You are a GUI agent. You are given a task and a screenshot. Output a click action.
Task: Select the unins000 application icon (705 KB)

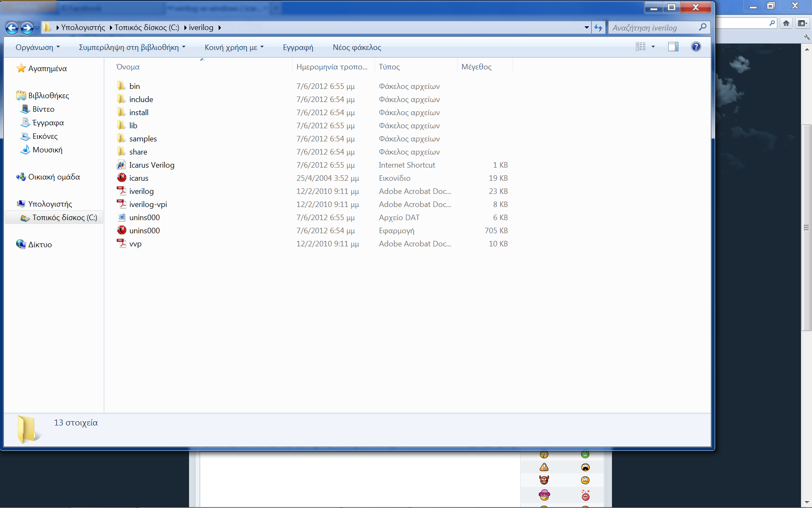pyautogui.click(x=122, y=230)
